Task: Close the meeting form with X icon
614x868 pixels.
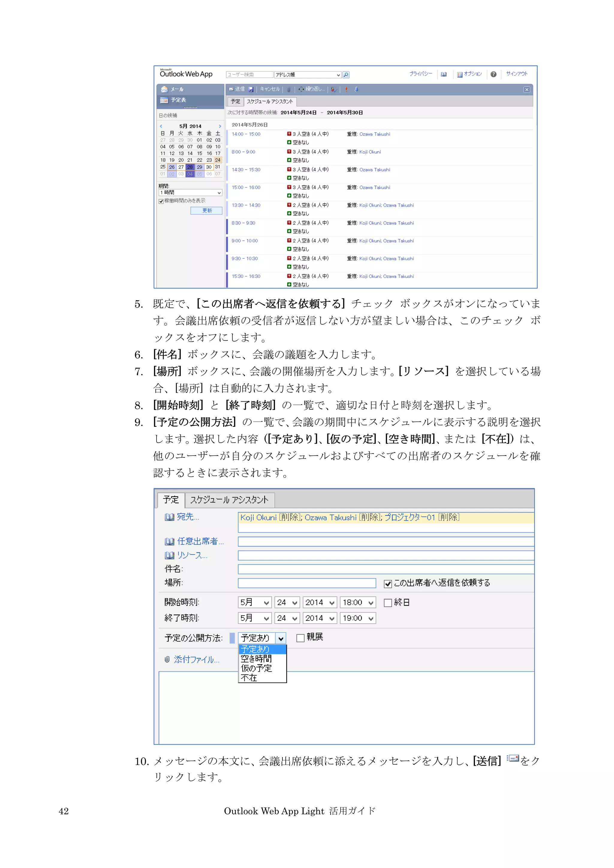Action: [527, 90]
